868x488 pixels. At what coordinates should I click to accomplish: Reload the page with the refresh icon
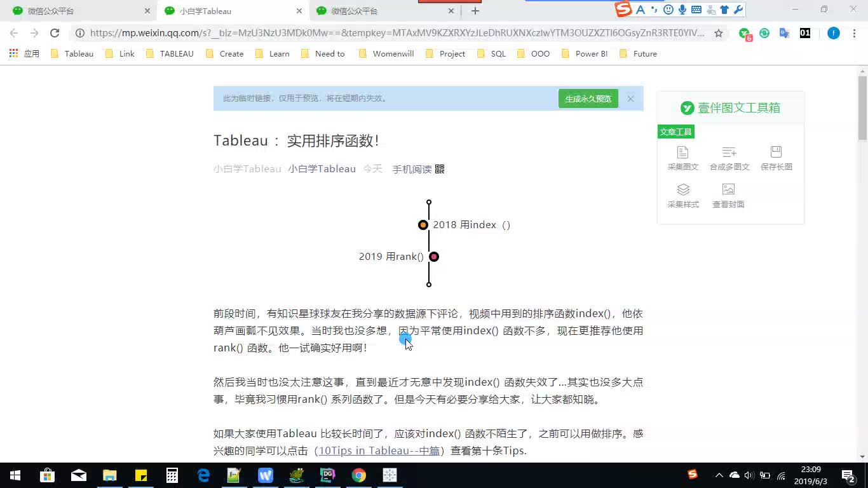[x=55, y=33]
